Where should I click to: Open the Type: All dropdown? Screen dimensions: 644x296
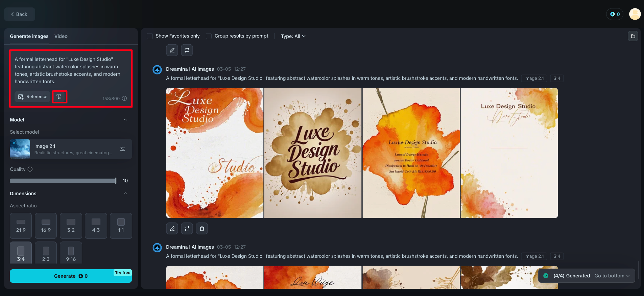click(293, 36)
